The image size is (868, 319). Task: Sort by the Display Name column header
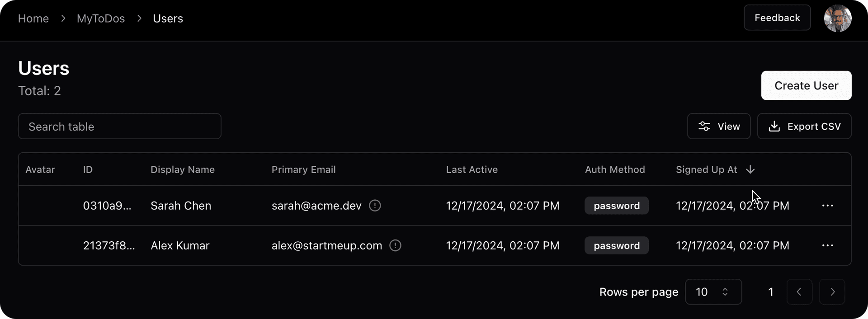183,169
